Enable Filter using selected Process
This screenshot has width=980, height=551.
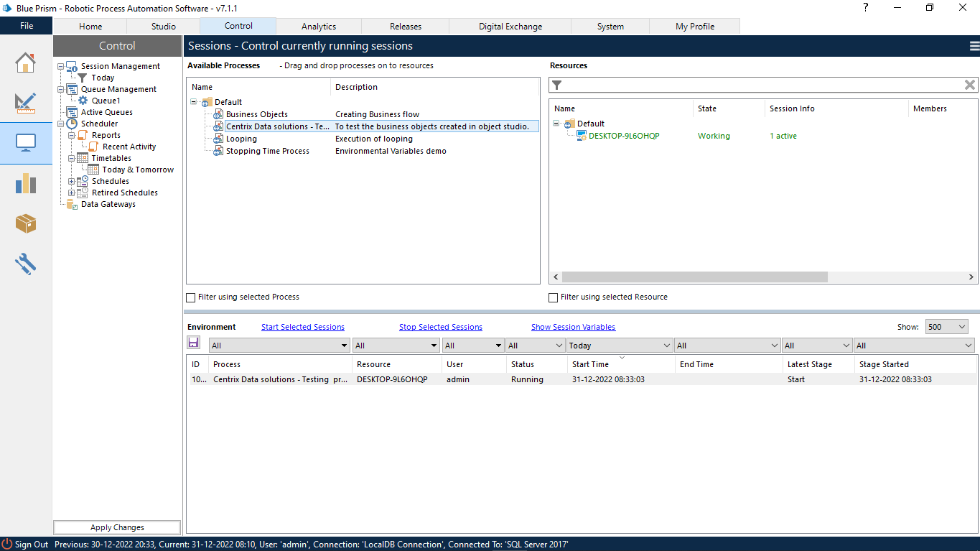(191, 297)
